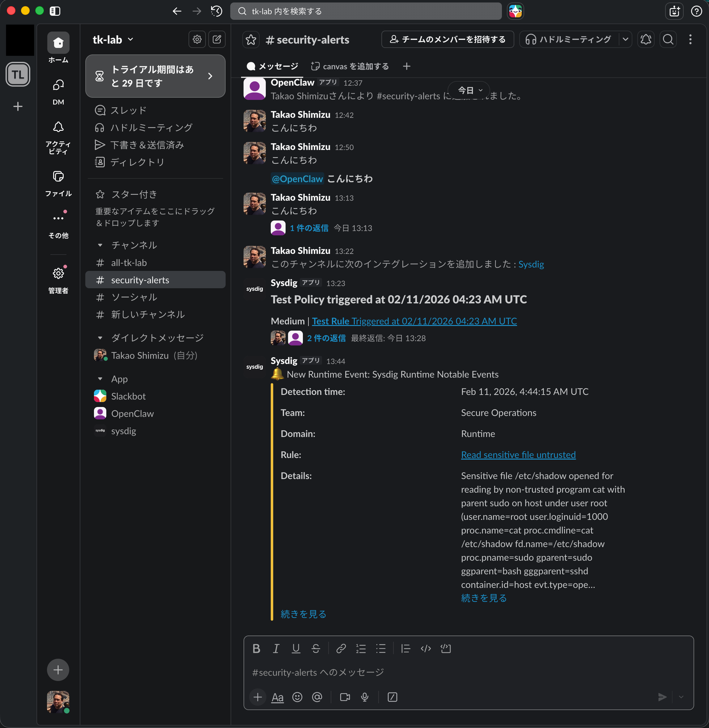Star the security-alerts channel
Screen dimensions: 709x728
[x=251, y=40]
